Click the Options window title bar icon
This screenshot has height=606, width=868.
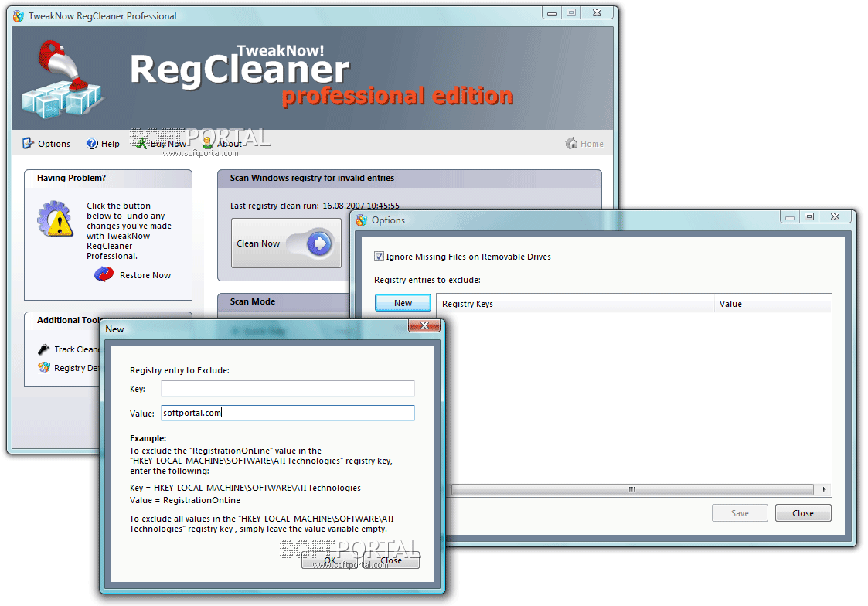pos(362,220)
